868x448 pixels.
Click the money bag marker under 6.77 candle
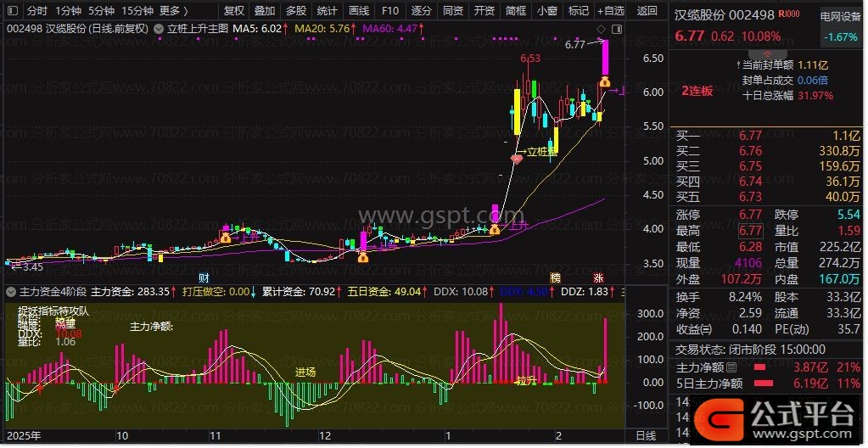coord(605,82)
